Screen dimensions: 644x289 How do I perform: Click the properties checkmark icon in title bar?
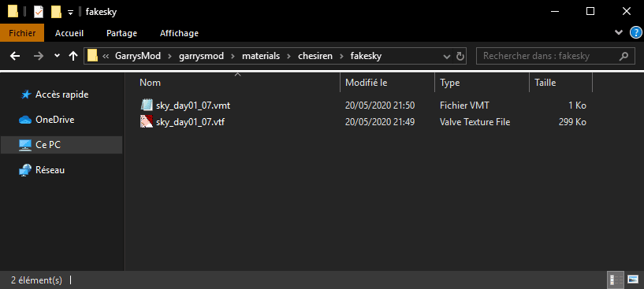[x=39, y=12]
